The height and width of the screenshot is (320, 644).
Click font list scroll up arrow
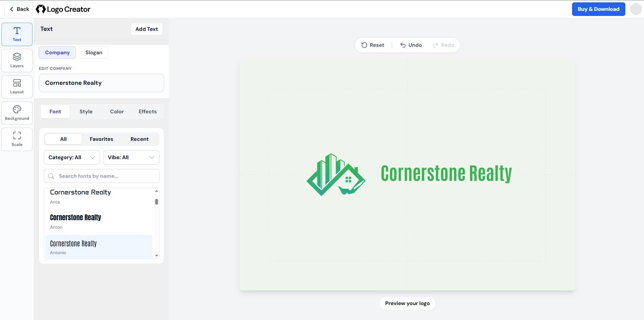coord(156,191)
